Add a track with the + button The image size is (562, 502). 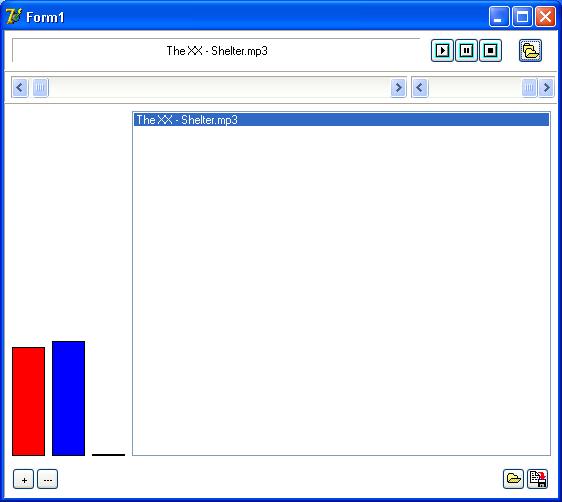coord(24,479)
